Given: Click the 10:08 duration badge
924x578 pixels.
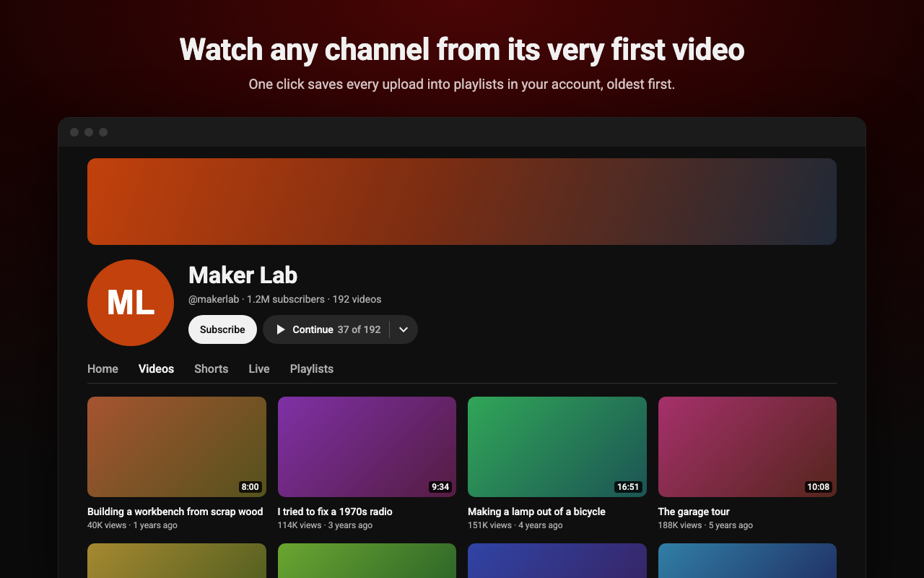Looking at the screenshot, I should [819, 487].
